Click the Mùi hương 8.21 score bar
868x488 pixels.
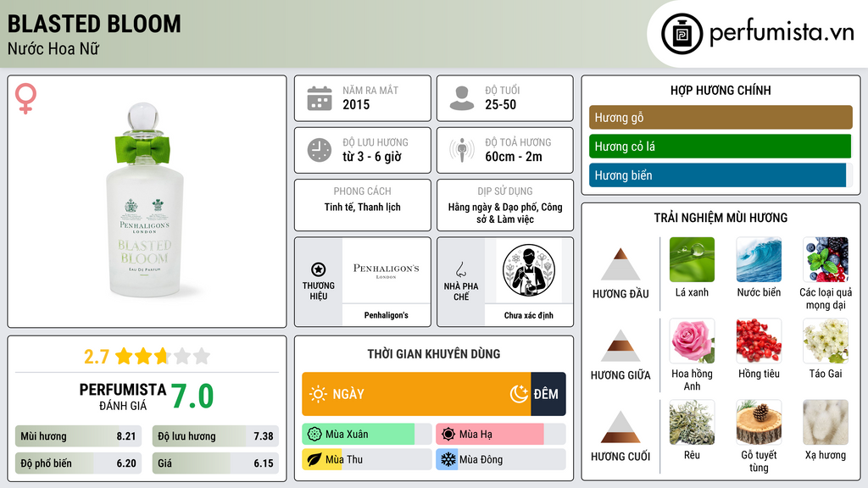tap(78, 436)
